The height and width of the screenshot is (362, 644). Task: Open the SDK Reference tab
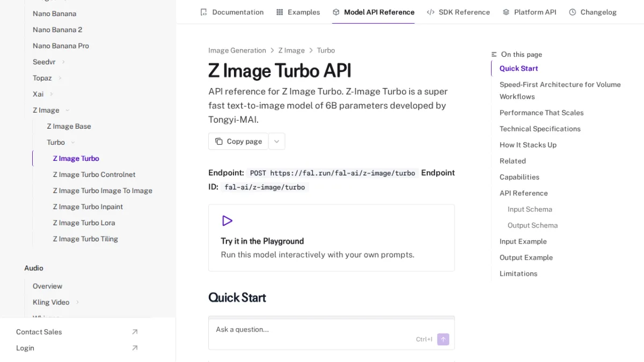[458, 12]
